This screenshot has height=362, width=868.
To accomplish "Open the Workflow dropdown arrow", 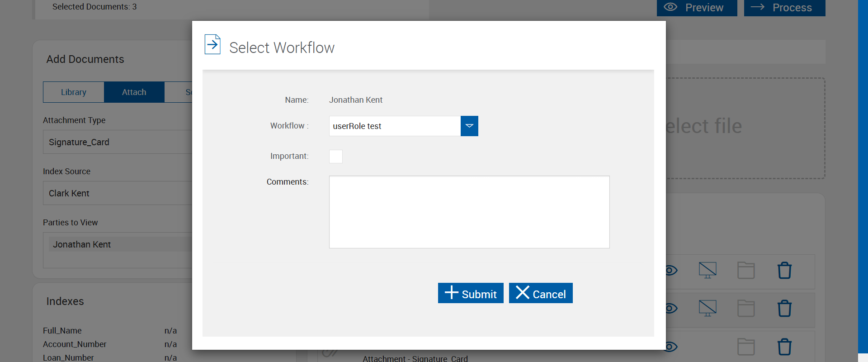I will point(469,126).
